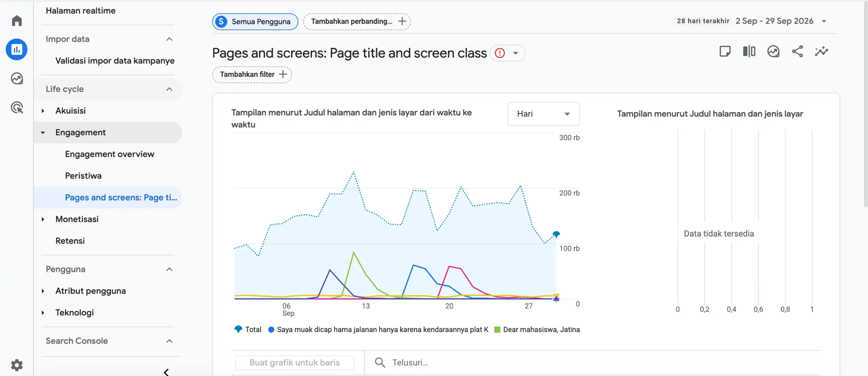
Task: Open the date range dropdown arrow
Action: coord(824,21)
